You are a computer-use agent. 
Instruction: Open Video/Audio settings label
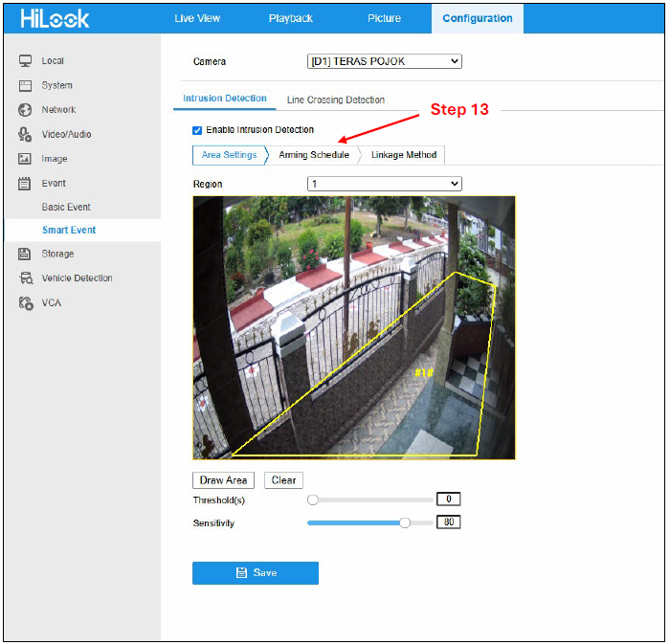(67, 135)
